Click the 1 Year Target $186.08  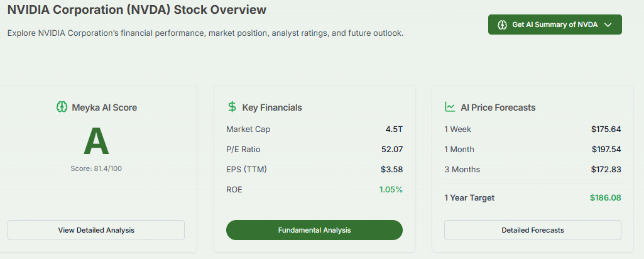(605, 198)
